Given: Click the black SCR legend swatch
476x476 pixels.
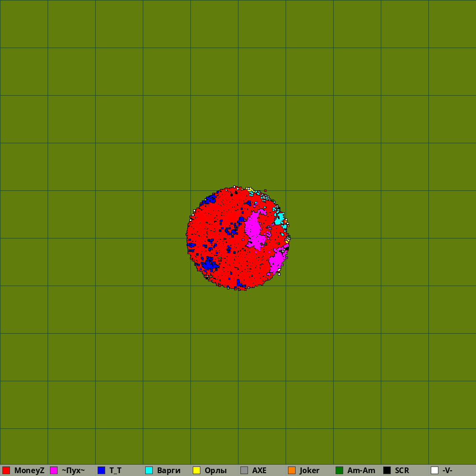Looking at the screenshot, I should [x=387, y=470].
